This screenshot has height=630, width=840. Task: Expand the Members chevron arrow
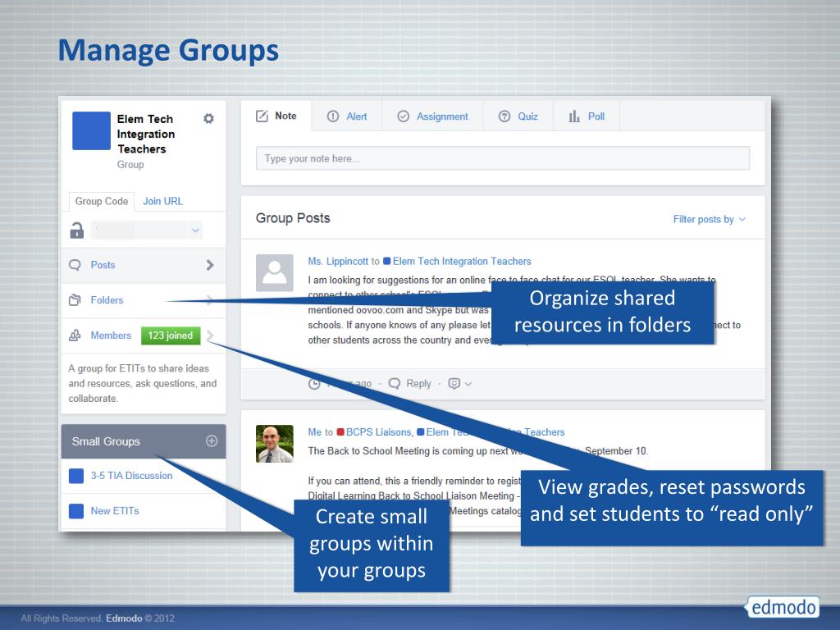pyautogui.click(x=210, y=336)
